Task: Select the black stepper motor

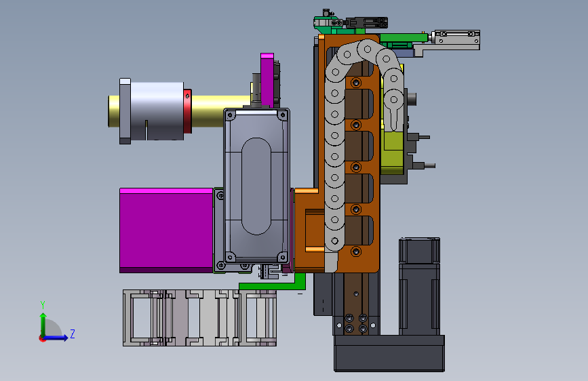Action: pos(419,287)
